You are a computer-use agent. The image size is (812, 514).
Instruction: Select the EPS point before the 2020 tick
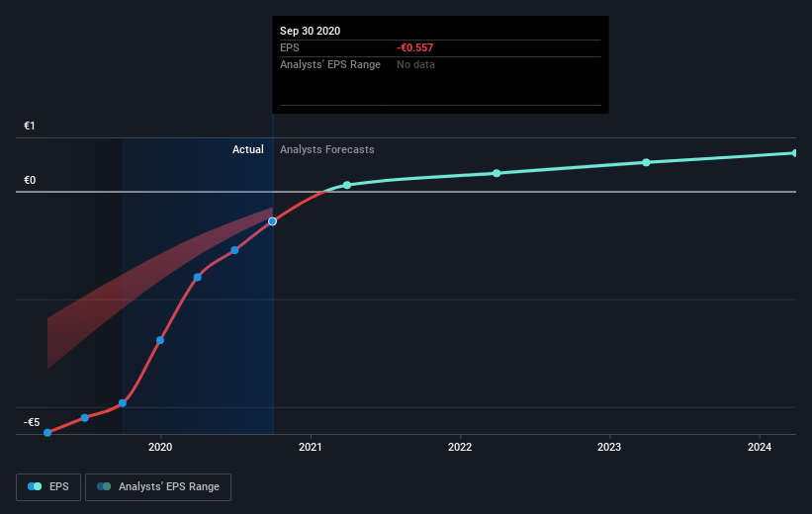coord(123,403)
